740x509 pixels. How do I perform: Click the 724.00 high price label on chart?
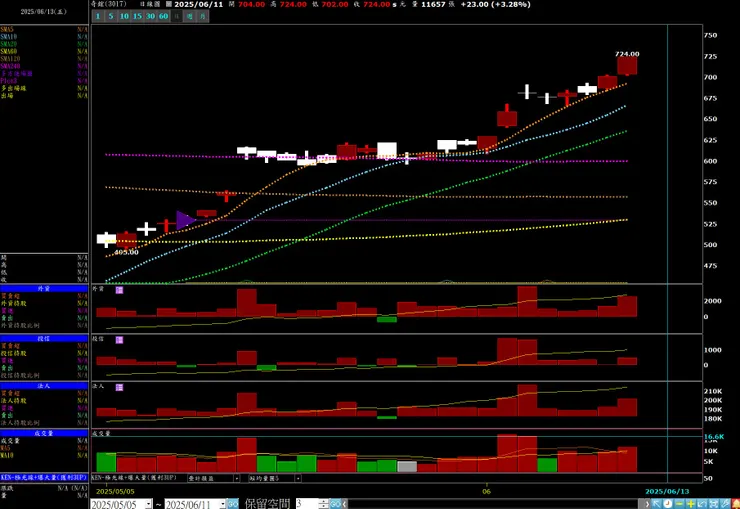627,54
